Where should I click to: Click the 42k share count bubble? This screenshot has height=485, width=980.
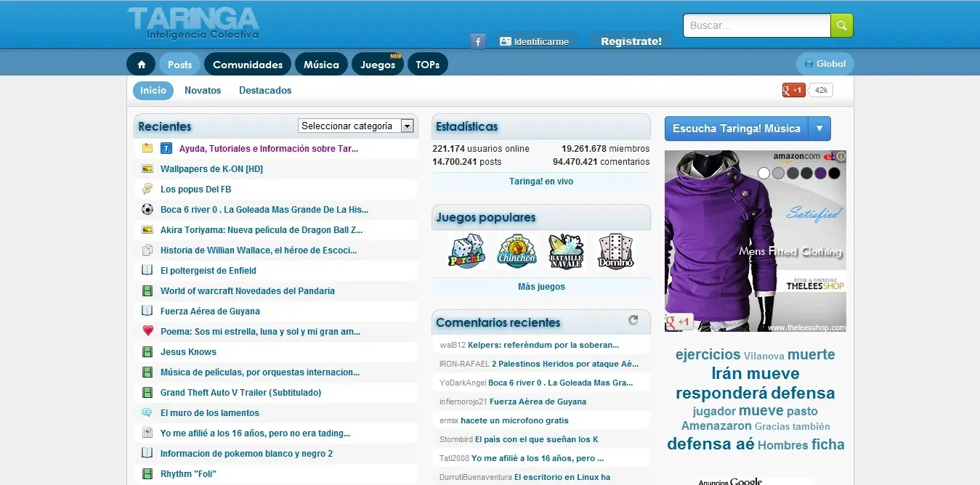[x=821, y=90]
